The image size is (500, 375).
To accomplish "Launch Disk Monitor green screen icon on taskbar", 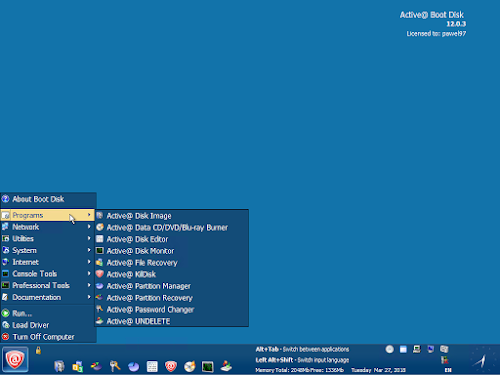I will [x=208, y=367].
